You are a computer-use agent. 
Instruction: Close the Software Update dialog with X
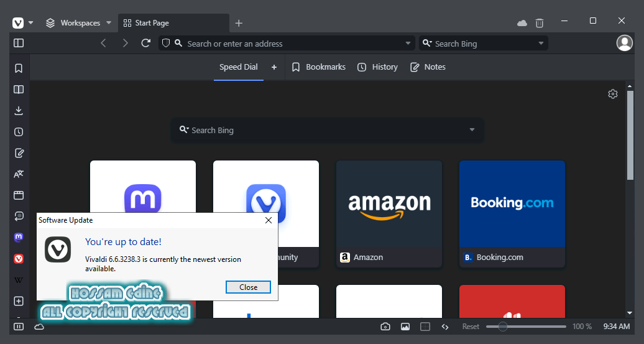click(269, 220)
